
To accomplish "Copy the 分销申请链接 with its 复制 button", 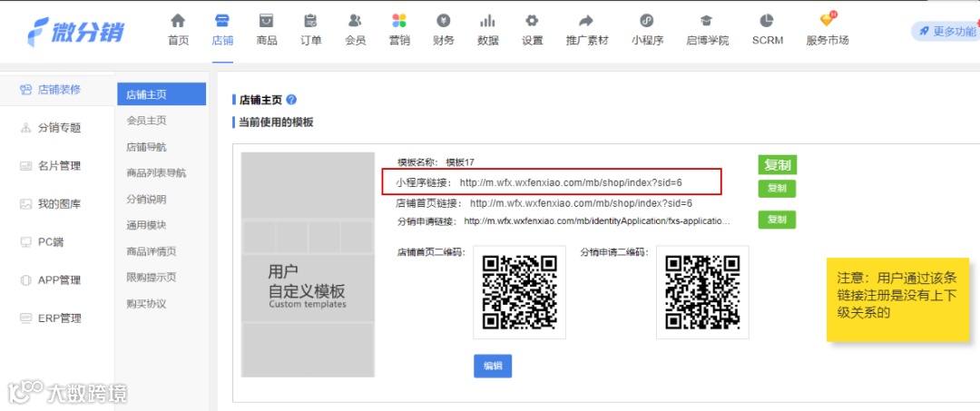I will 777,220.
